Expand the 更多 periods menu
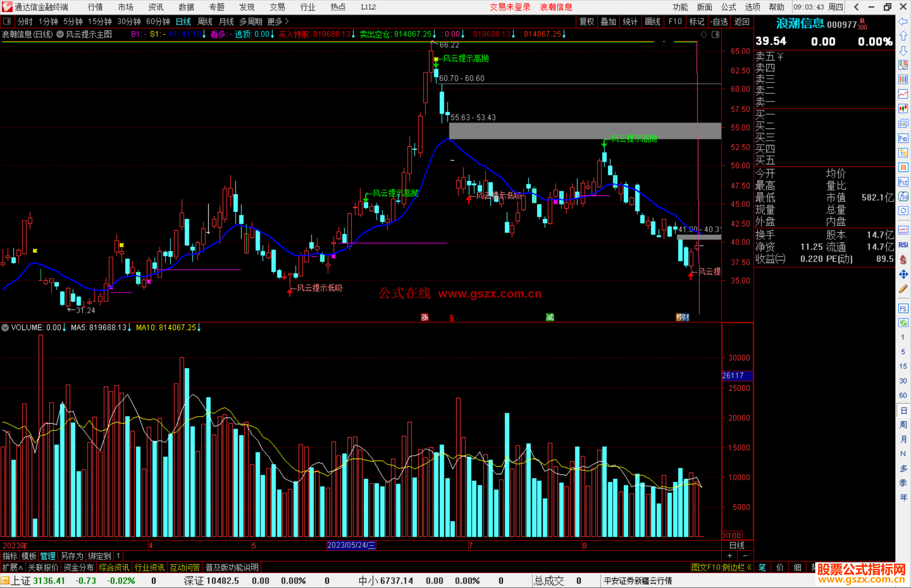 click(278, 21)
